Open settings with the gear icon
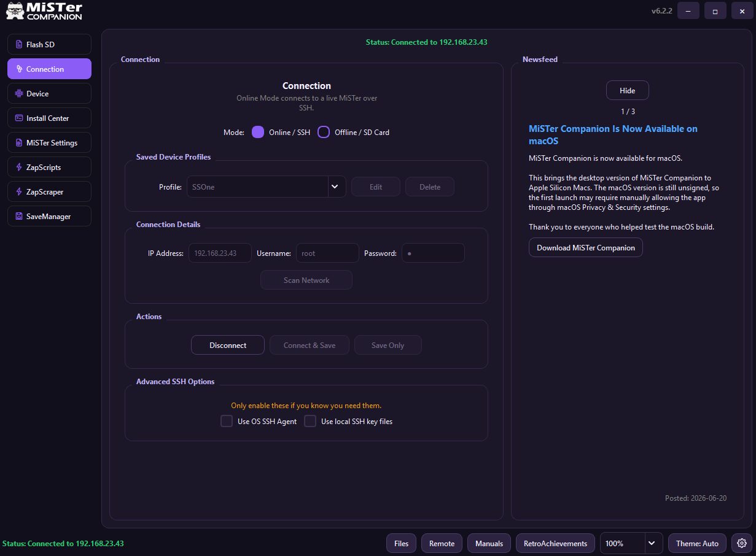 pos(742,543)
